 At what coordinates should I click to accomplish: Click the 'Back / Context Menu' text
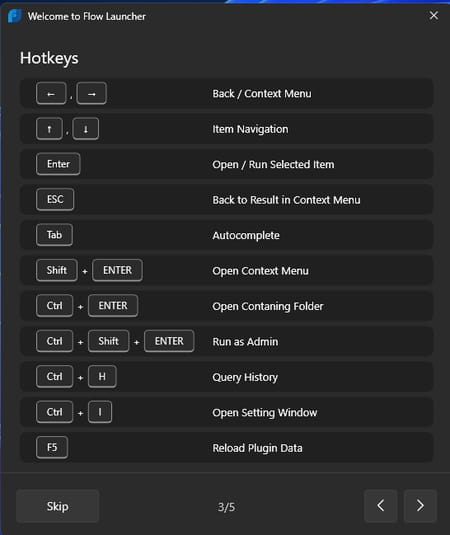(x=262, y=93)
